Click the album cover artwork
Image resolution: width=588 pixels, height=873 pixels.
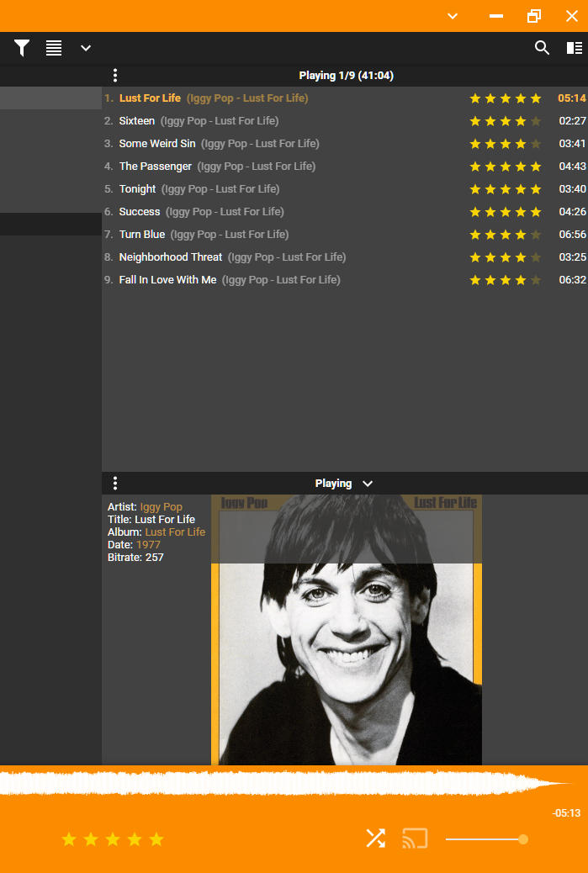coord(347,630)
